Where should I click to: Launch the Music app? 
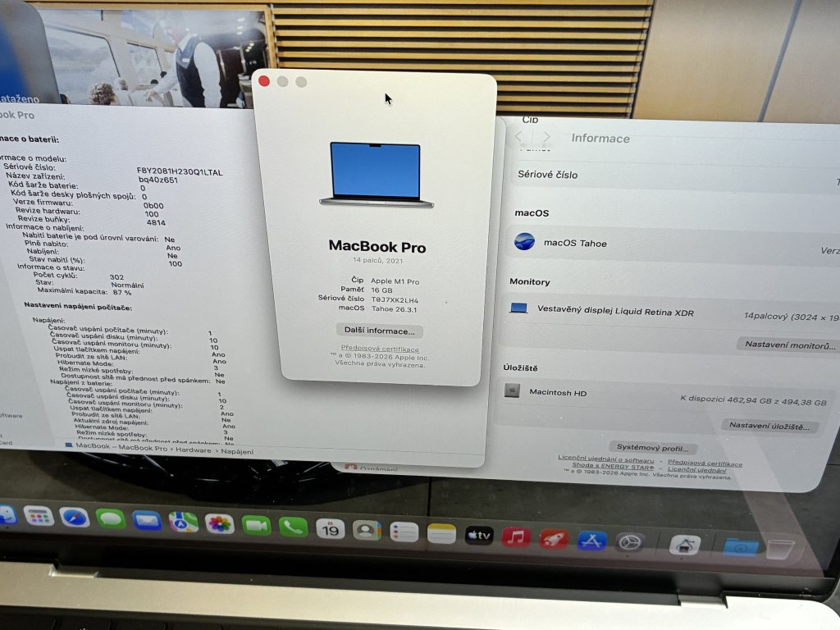(516, 537)
